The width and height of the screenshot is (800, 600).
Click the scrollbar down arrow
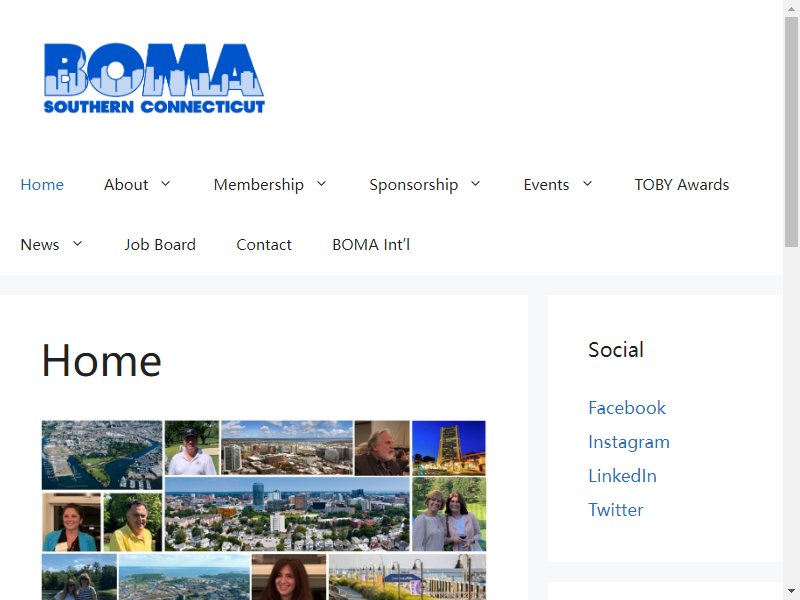coord(791,592)
